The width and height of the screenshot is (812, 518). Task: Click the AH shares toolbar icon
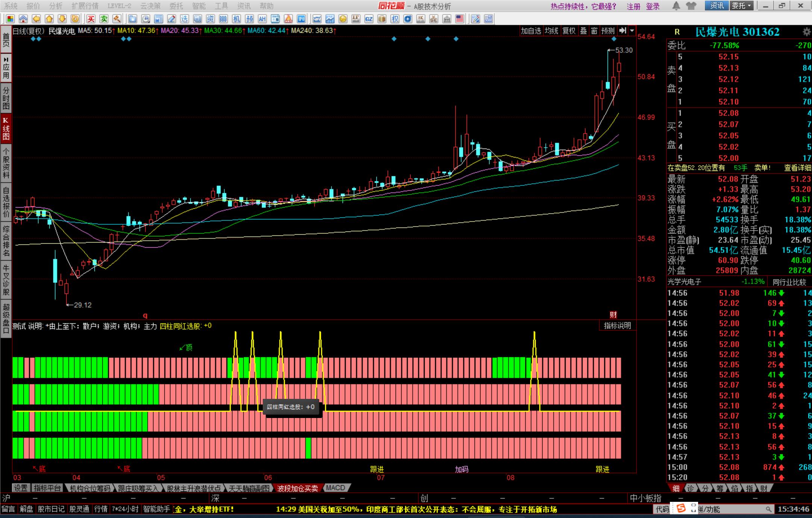[x=262, y=19]
